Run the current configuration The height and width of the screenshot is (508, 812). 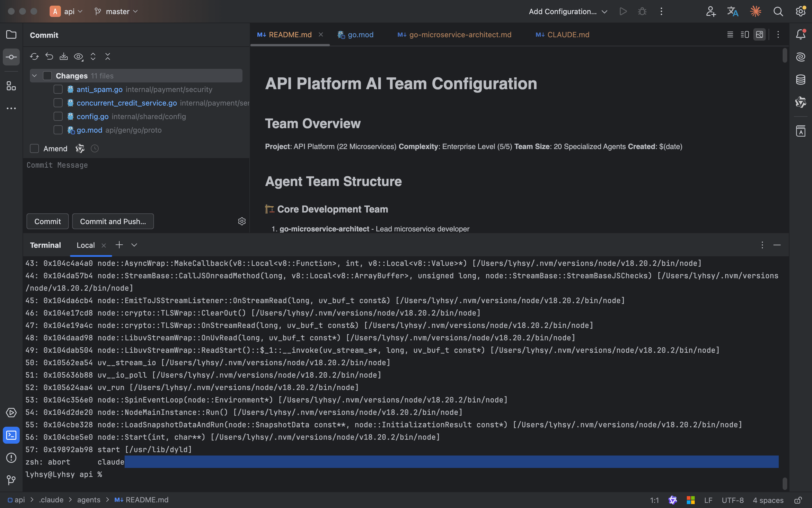(623, 11)
